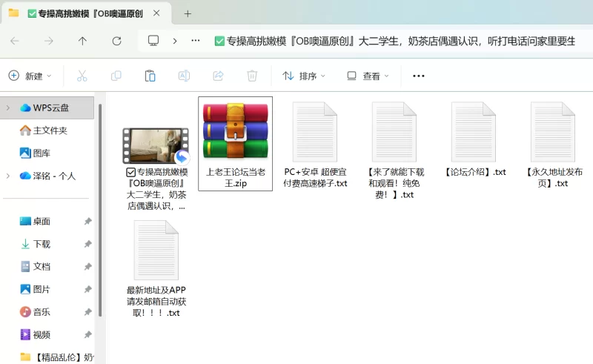Expand the chevron next to the monitor icon

pos(175,41)
